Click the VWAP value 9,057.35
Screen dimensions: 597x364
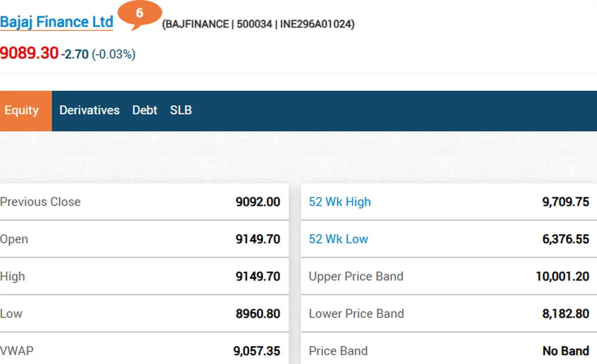[257, 351]
